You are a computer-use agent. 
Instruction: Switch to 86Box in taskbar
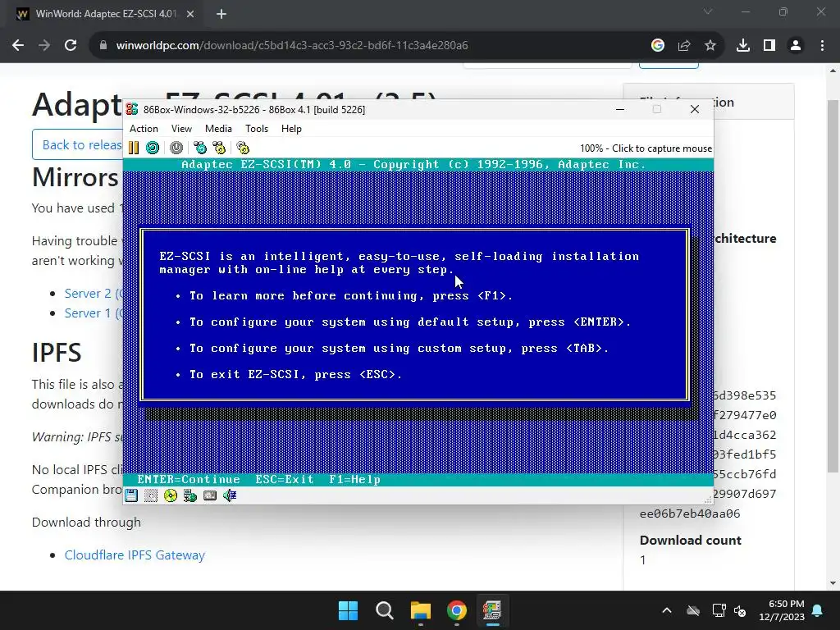[x=492, y=610]
